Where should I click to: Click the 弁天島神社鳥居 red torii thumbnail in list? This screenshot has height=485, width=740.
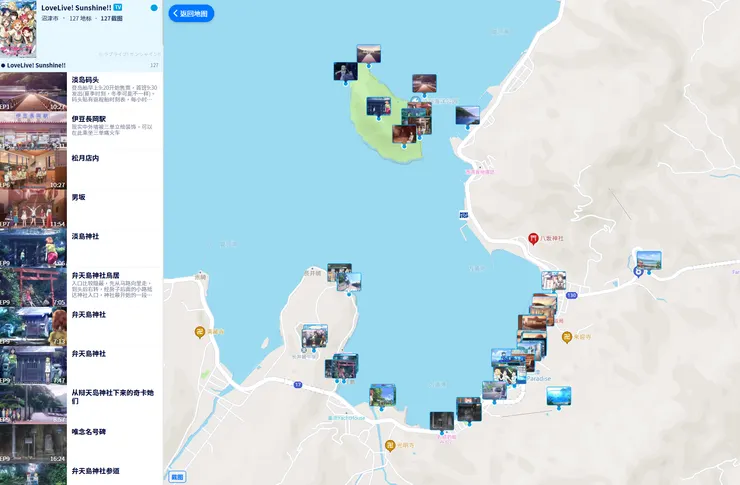pyautogui.click(x=33, y=287)
